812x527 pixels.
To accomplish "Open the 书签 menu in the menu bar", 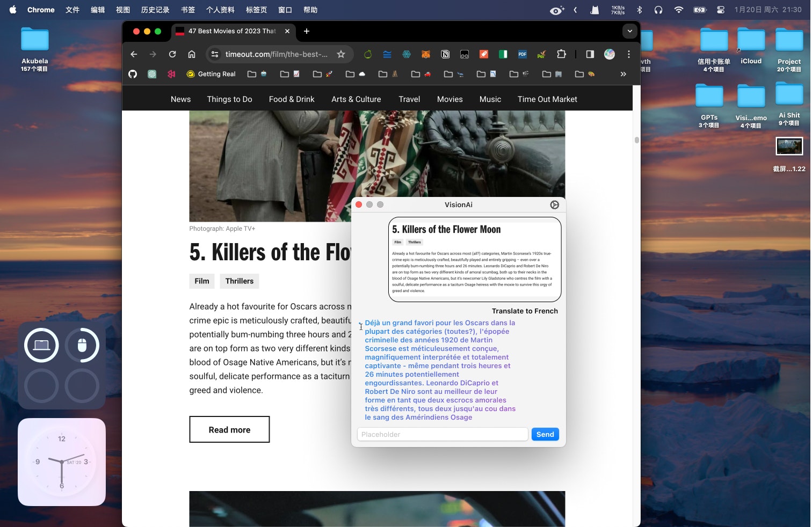I will point(188,10).
